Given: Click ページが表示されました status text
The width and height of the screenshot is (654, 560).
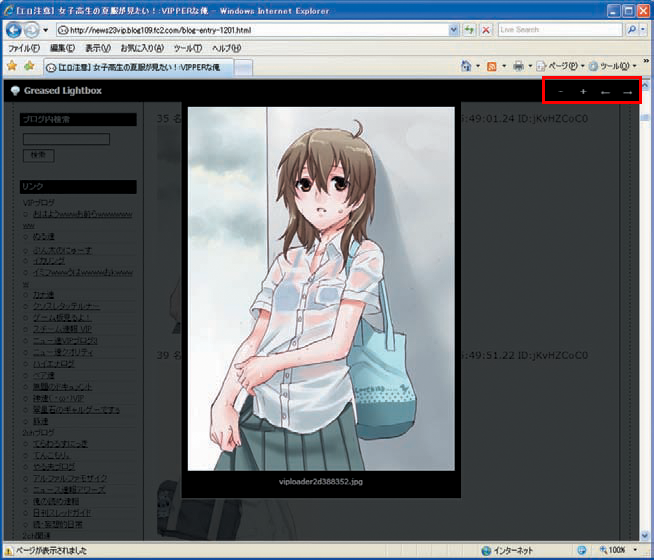Looking at the screenshot, I should (x=51, y=550).
